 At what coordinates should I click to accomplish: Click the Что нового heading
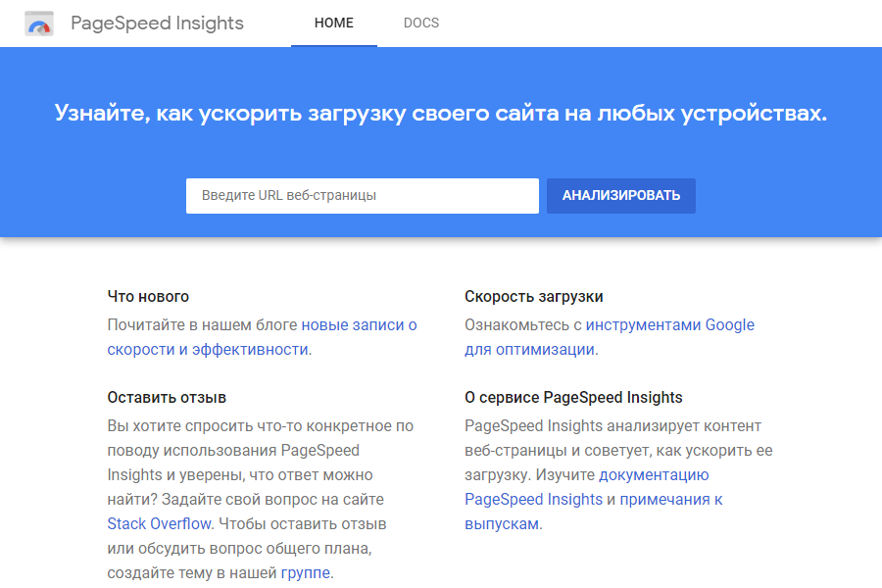(149, 296)
